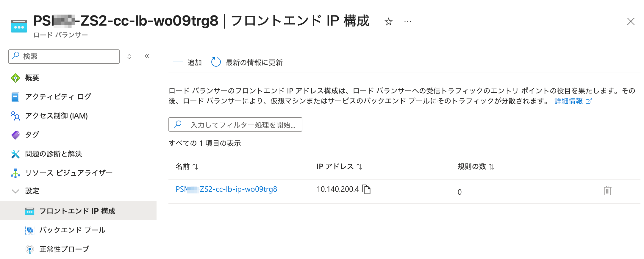644x259 pixels.
Task: Collapse the left navigation sidebar
Action: pyautogui.click(x=146, y=56)
